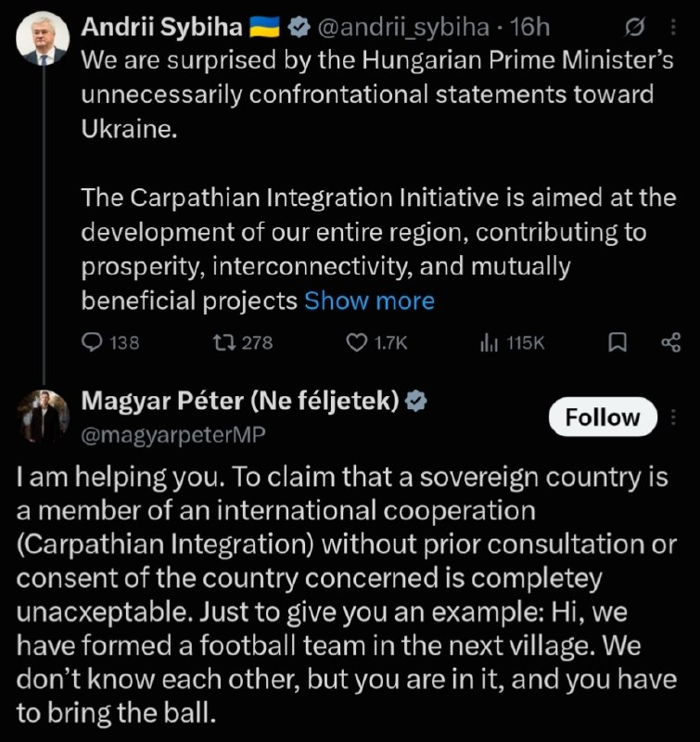The width and height of the screenshot is (700, 742).
Task: Follow Magyar Péter
Action: click(x=603, y=416)
